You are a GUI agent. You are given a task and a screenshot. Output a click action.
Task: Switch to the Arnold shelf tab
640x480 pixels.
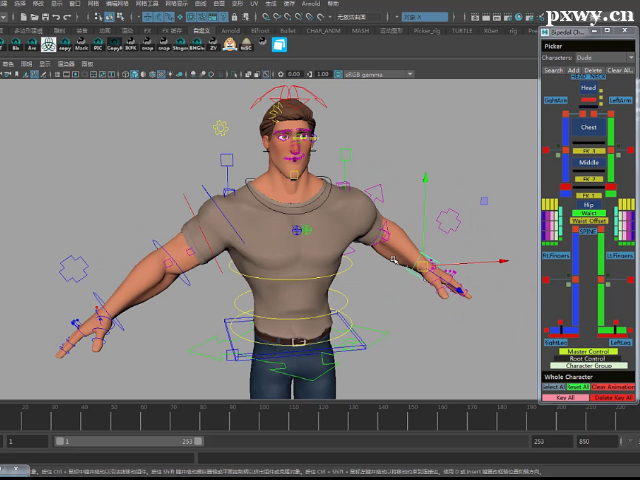tap(230, 31)
